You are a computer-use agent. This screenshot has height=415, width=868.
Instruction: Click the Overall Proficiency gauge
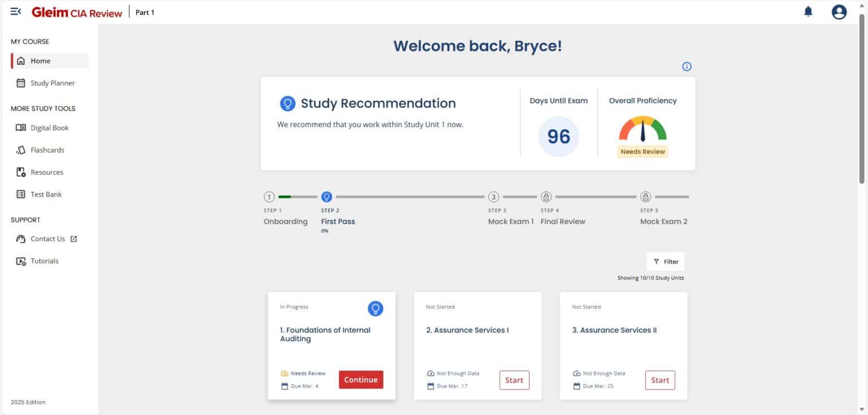(x=643, y=129)
